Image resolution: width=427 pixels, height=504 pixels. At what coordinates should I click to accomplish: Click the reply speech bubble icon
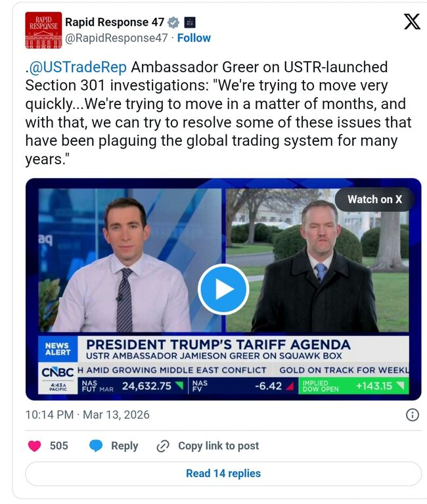(x=96, y=446)
